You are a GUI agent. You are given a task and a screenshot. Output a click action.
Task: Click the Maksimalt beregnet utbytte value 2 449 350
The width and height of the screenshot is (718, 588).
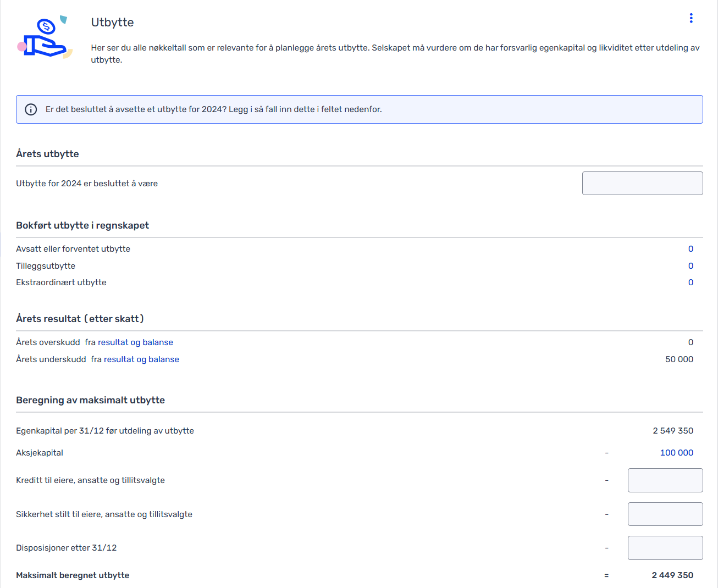672,575
